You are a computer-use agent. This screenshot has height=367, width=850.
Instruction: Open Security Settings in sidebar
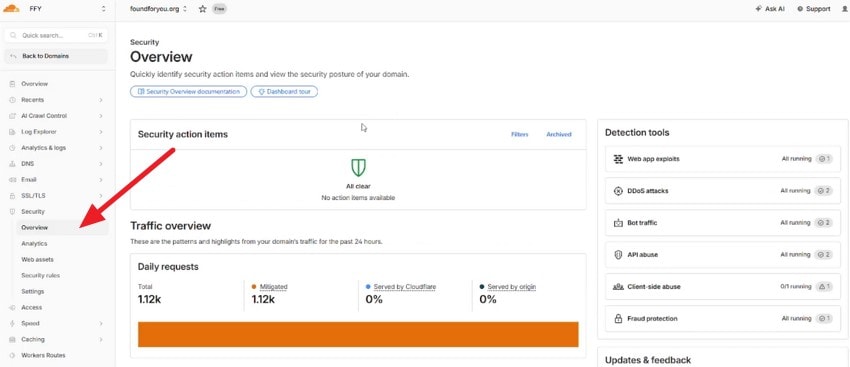(33, 292)
